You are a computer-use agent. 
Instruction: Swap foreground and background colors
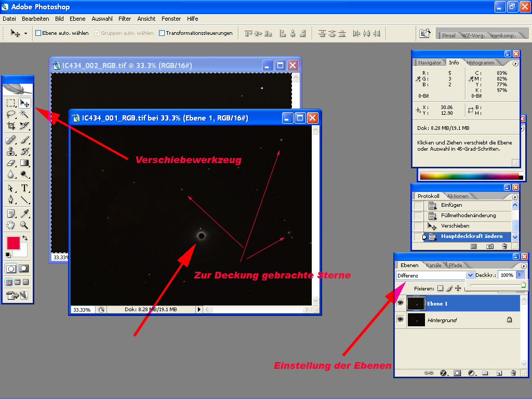pyautogui.click(x=25, y=238)
